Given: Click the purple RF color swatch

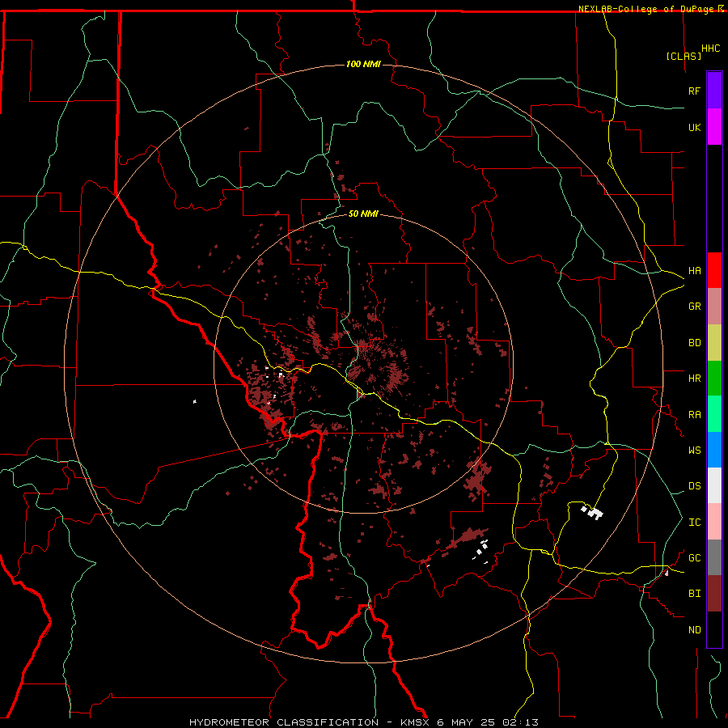Looking at the screenshot, I should 714,91.
